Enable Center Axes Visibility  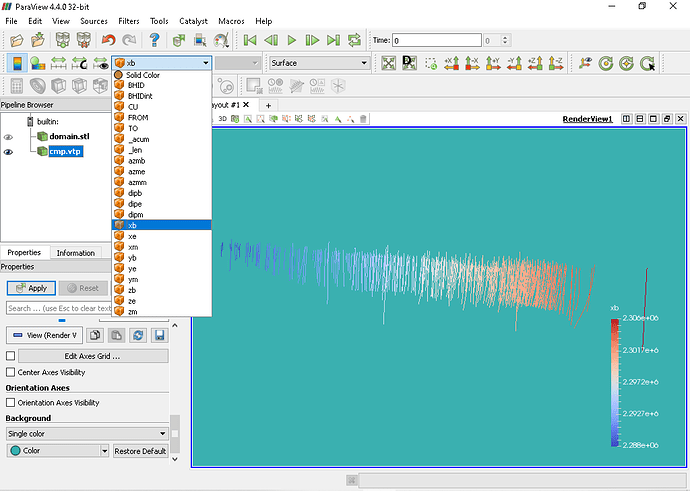11,372
